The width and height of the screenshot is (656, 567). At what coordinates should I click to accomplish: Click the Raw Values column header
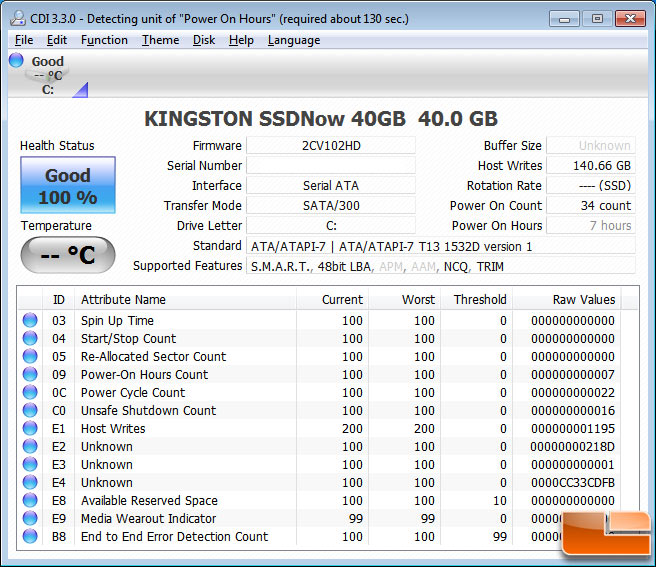coord(583,300)
